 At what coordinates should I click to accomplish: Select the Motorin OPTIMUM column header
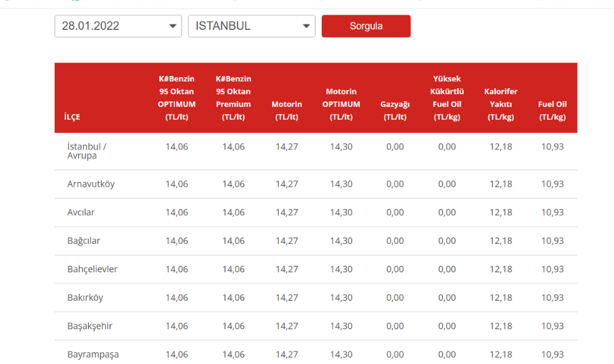pos(341,104)
